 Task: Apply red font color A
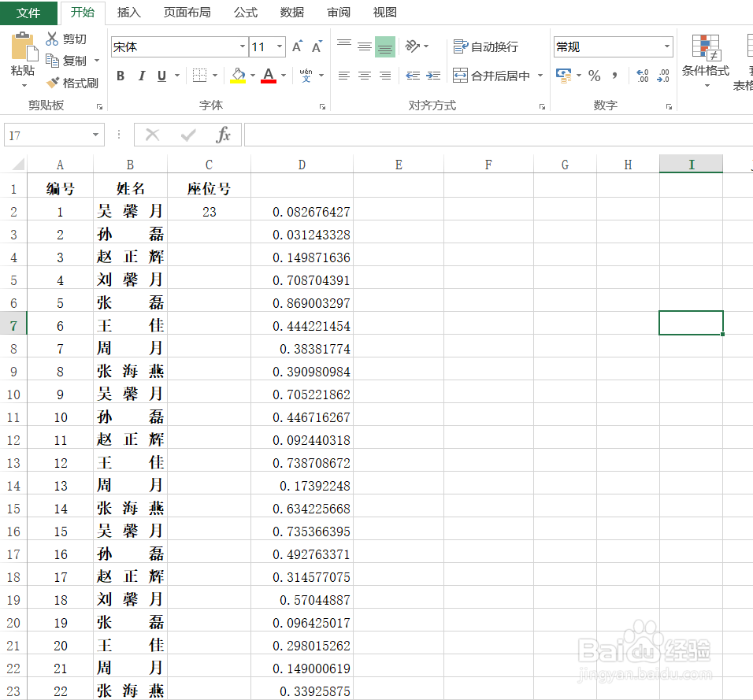(269, 76)
